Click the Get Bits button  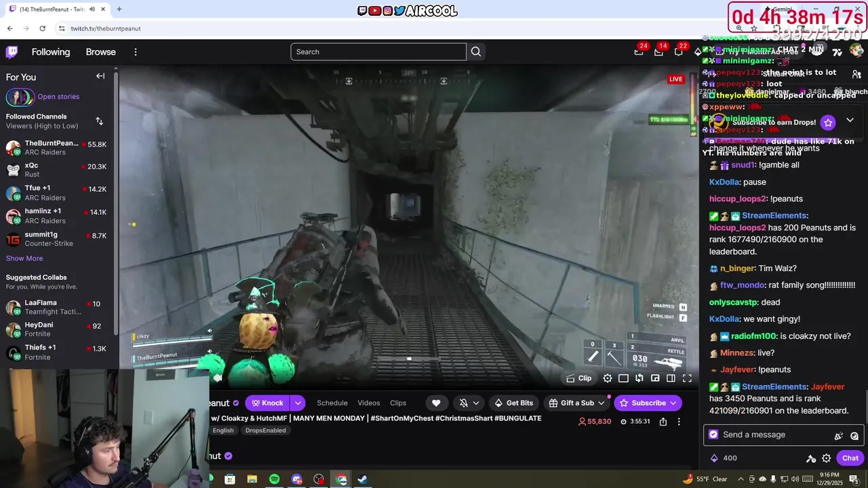pyautogui.click(x=513, y=403)
